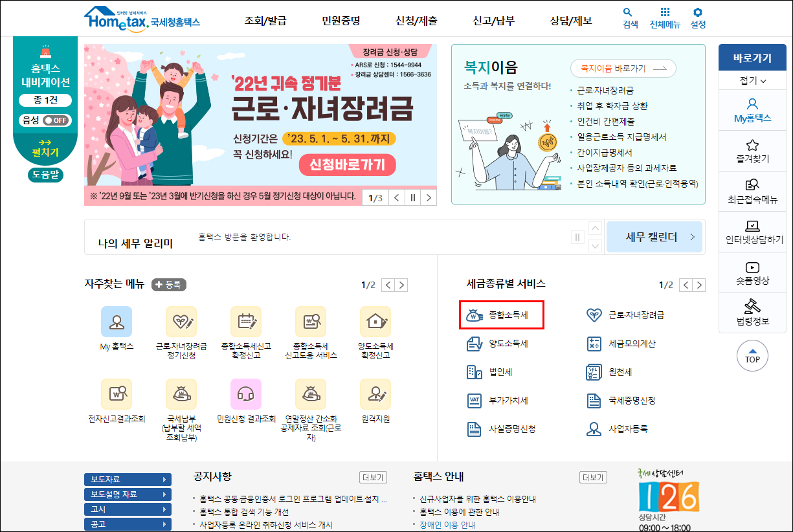Image resolution: width=793 pixels, height=532 pixels.
Task: Toggle the 음성 OFF switch
Action: click(x=56, y=120)
